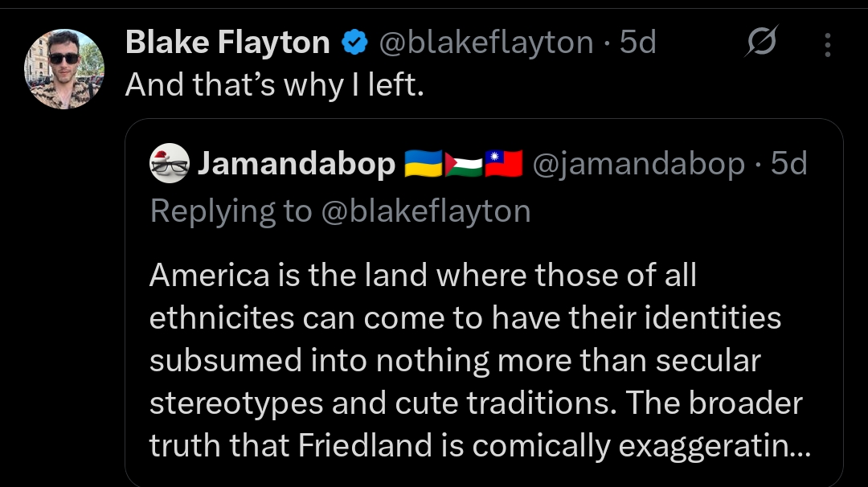The width and height of the screenshot is (868, 487).
Task: Select the text "And that's why I left."
Action: (274, 84)
